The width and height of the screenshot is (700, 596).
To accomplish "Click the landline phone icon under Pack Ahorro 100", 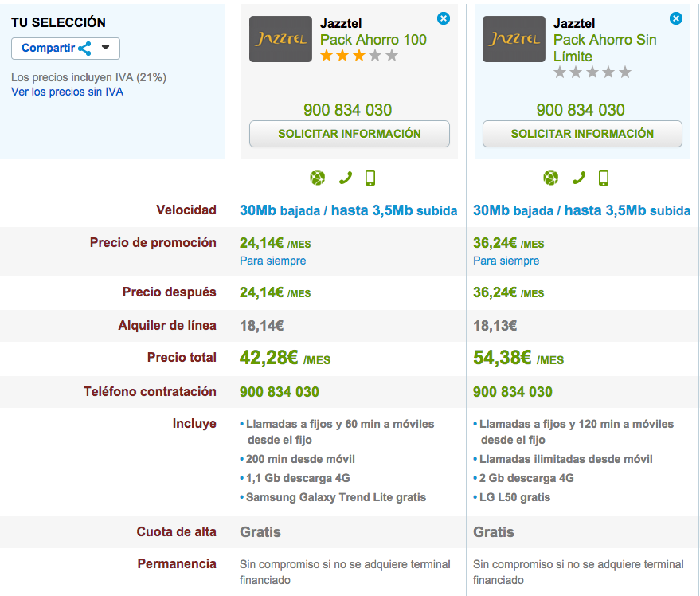I will [346, 178].
